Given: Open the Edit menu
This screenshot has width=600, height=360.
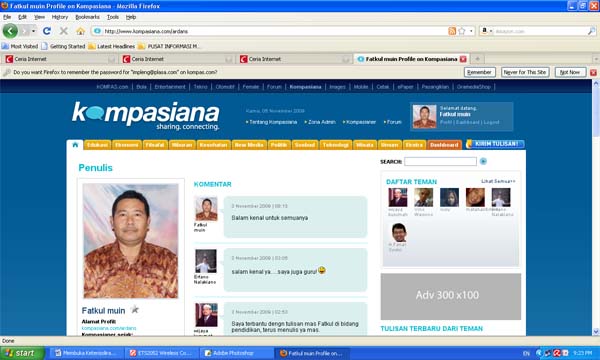Looking at the screenshot, I should click(x=23, y=17).
